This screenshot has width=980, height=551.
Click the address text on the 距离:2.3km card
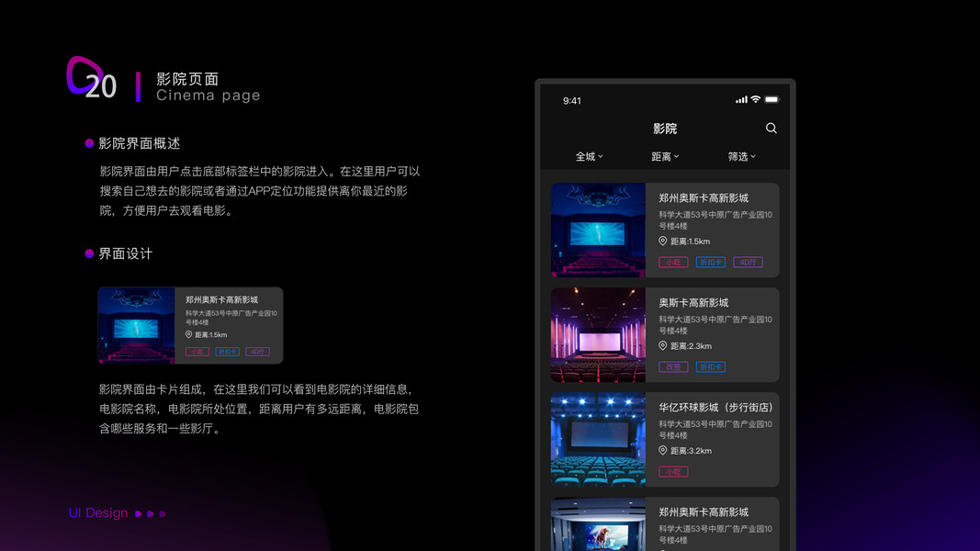715,325
